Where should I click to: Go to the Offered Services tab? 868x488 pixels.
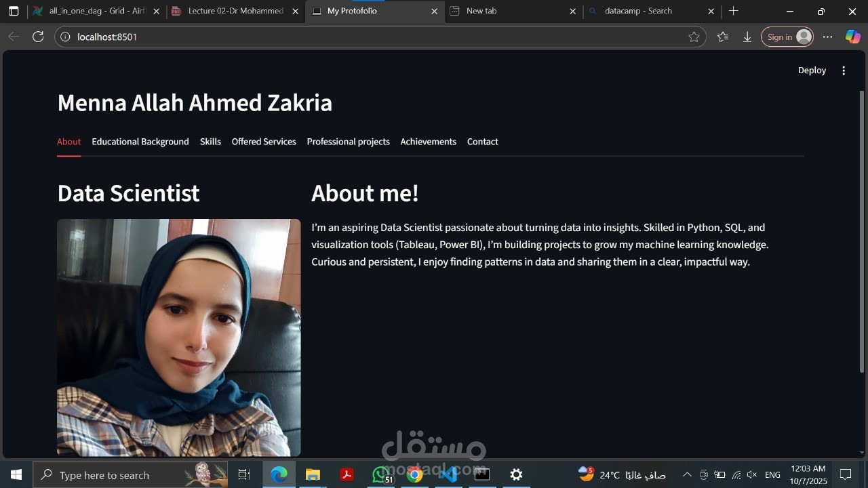click(264, 142)
